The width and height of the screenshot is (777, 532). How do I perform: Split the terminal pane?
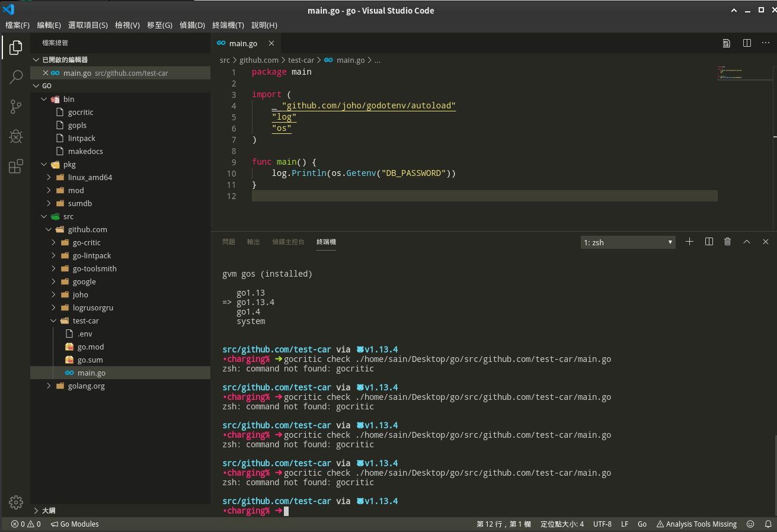coord(708,242)
